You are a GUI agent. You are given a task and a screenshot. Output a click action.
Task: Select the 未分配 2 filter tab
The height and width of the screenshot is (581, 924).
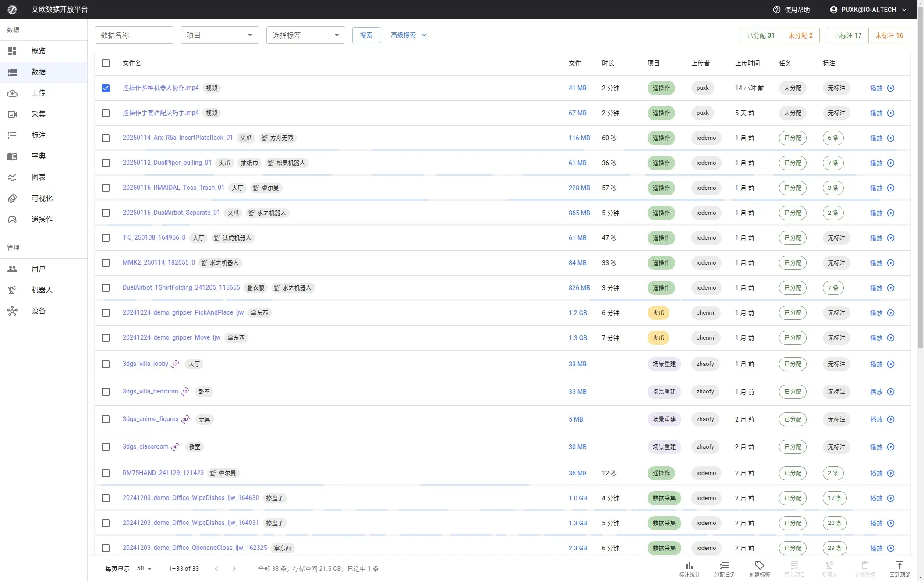point(800,35)
